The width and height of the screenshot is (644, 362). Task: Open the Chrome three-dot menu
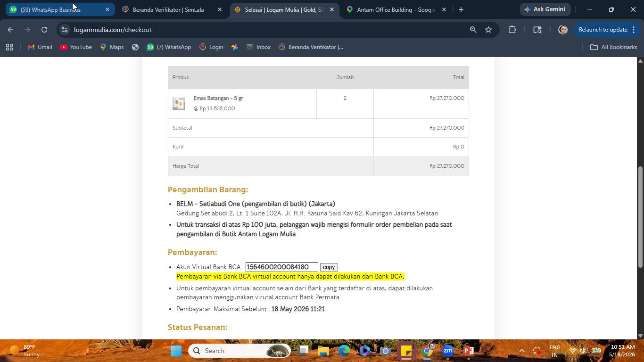pyautogui.click(x=634, y=30)
